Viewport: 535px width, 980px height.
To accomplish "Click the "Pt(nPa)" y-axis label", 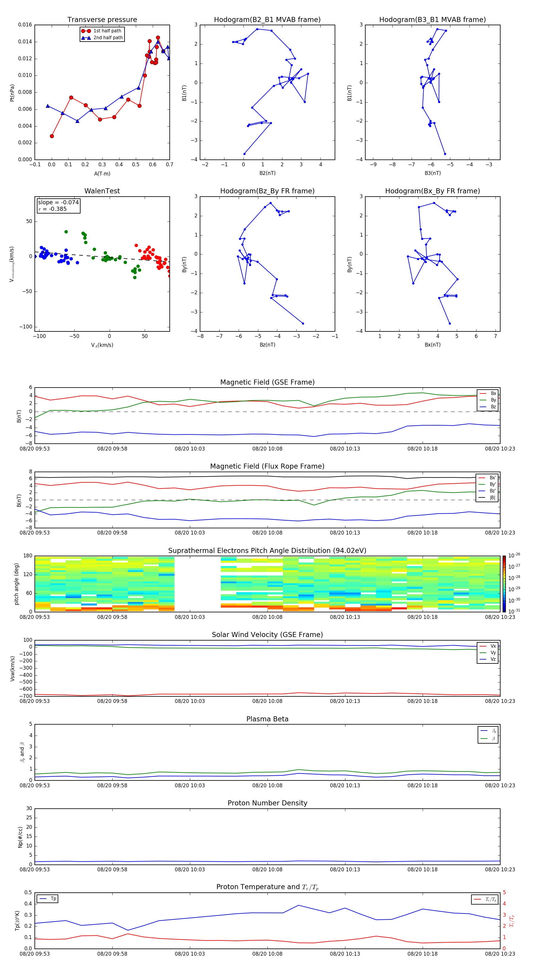I will point(12,92).
